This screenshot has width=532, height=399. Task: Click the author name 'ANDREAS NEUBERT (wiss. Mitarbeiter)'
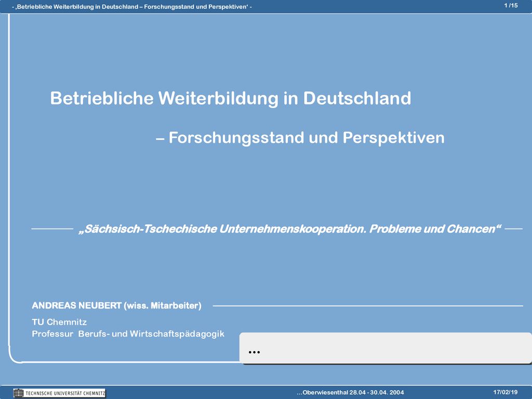pos(117,305)
